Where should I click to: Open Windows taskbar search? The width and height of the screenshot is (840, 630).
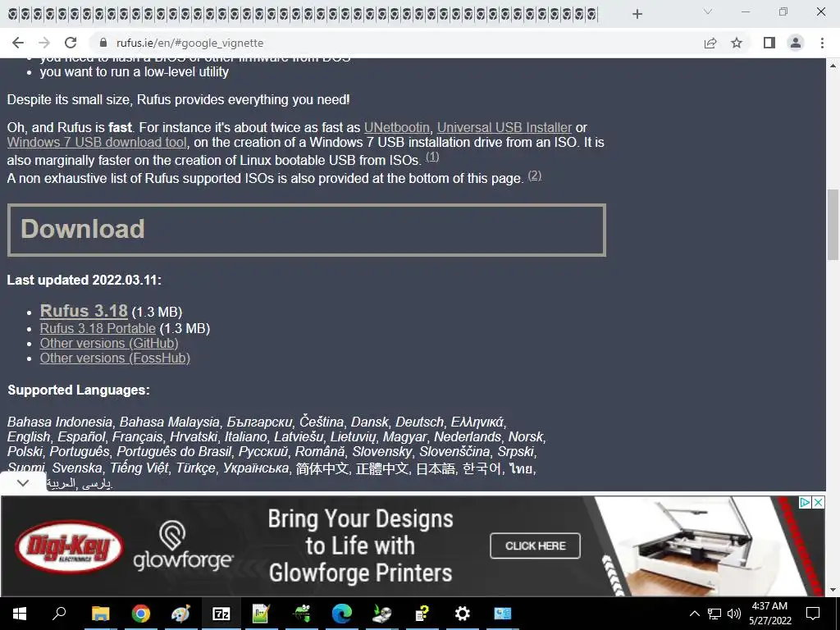59,614
